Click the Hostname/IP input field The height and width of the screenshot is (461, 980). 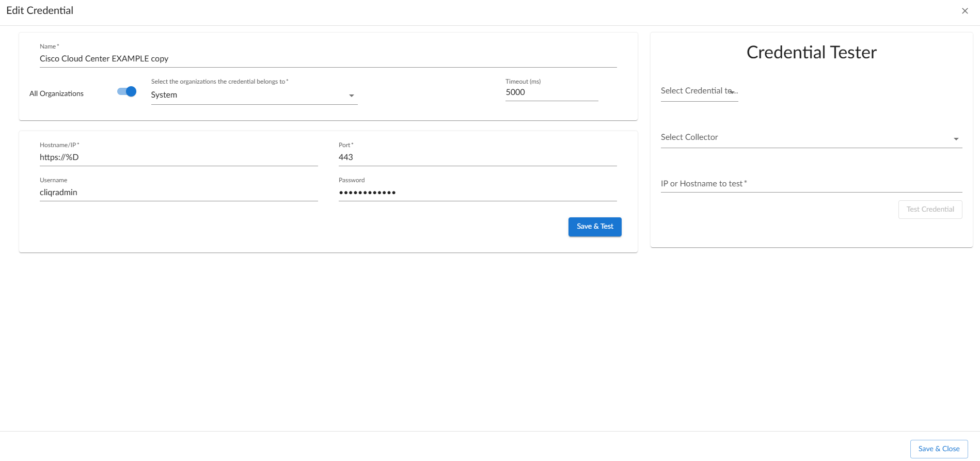[179, 157]
